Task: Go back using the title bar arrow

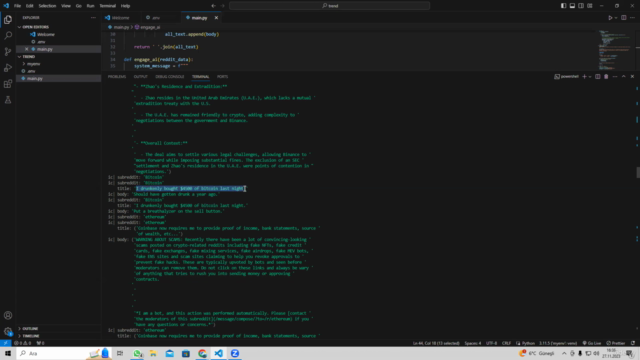Action: [213, 6]
